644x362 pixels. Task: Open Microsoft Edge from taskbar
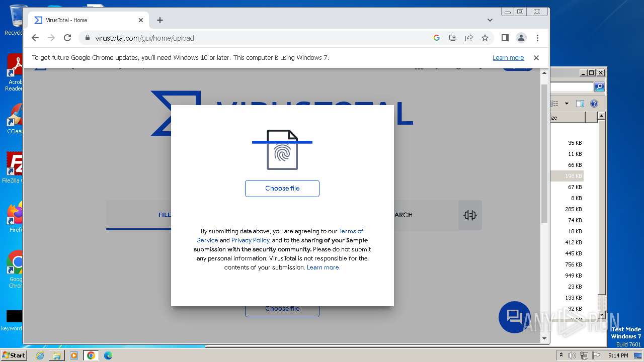108,355
